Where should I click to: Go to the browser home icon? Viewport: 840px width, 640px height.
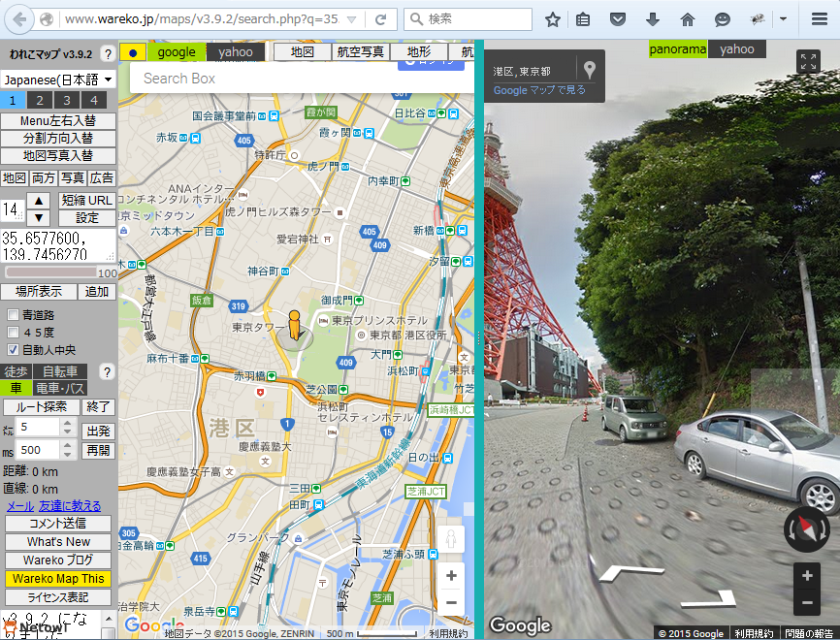click(x=688, y=19)
